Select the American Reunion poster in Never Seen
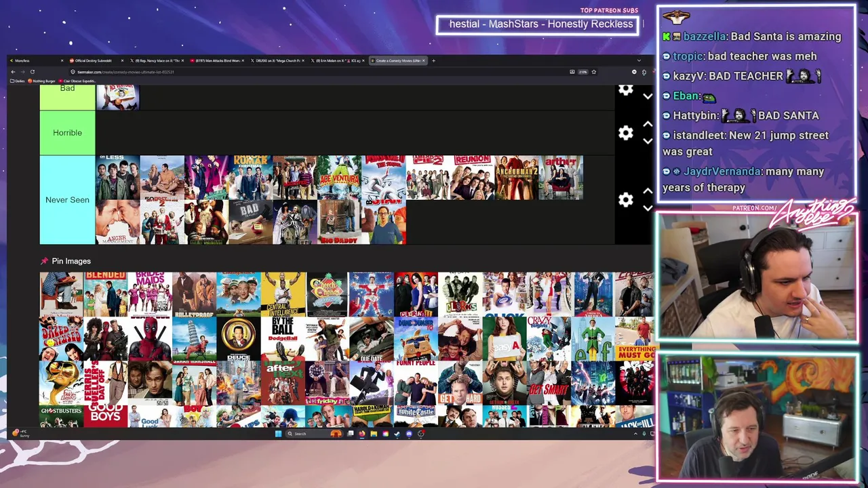The image size is (868, 488). (472, 178)
